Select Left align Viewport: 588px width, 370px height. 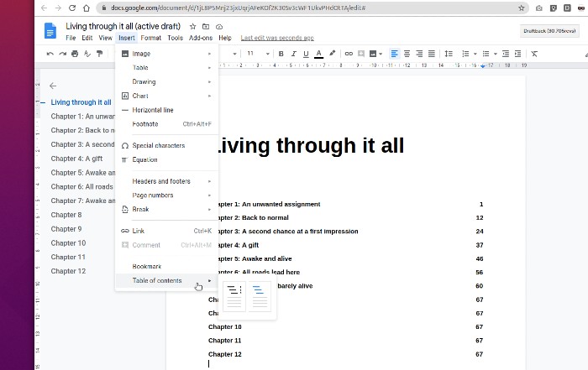click(x=395, y=54)
